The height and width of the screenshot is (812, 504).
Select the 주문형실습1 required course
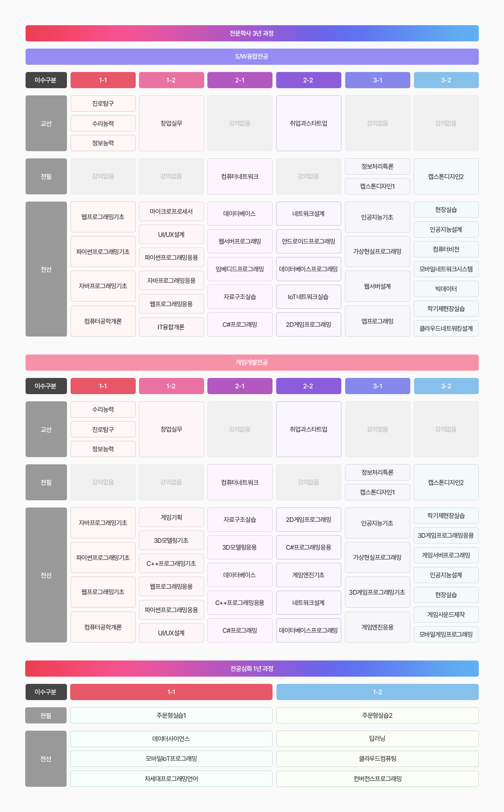click(x=171, y=715)
